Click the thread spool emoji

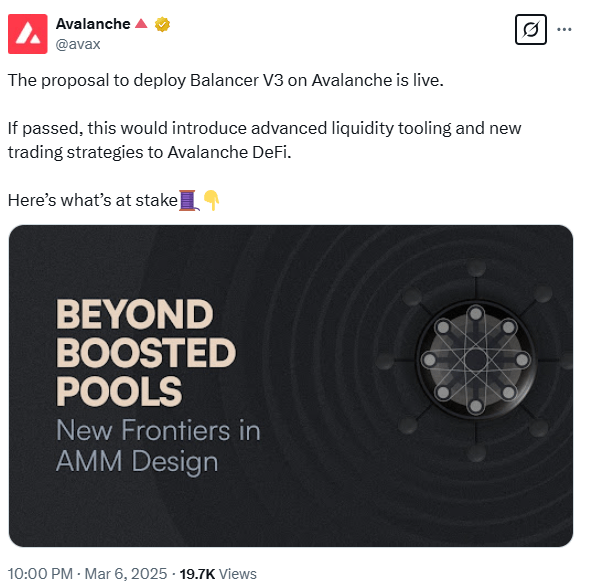[x=189, y=200]
